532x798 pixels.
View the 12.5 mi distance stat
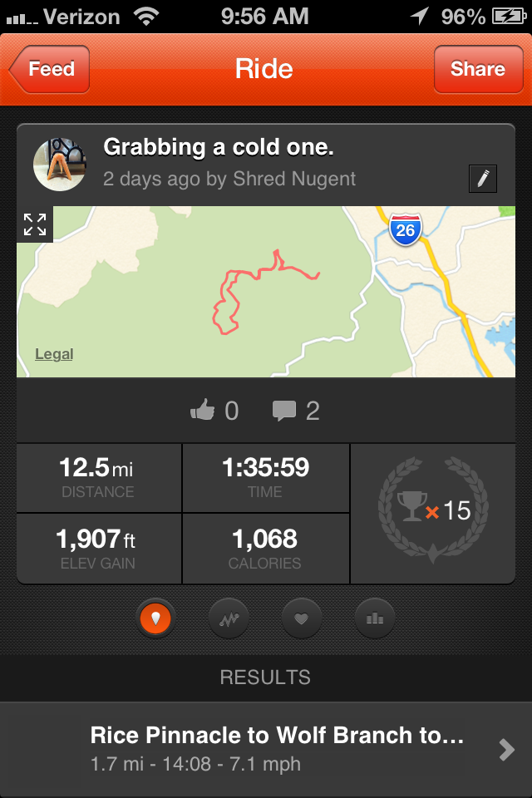click(99, 478)
